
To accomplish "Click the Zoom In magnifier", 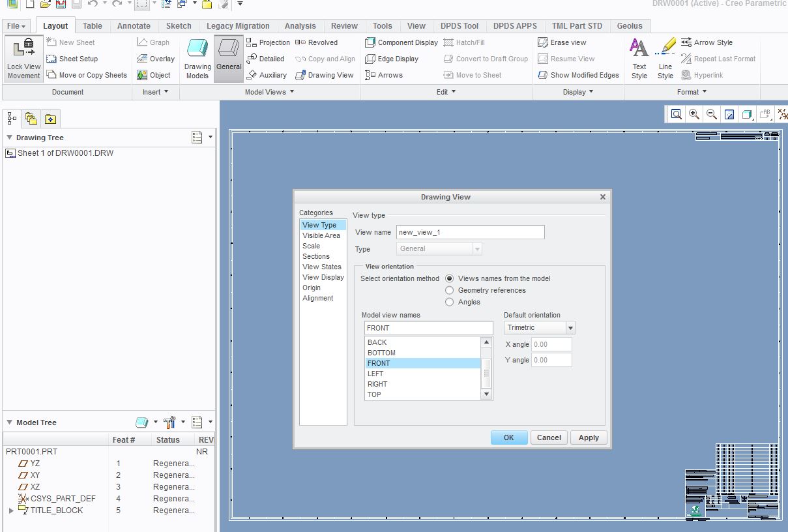I will click(x=694, y=115).
